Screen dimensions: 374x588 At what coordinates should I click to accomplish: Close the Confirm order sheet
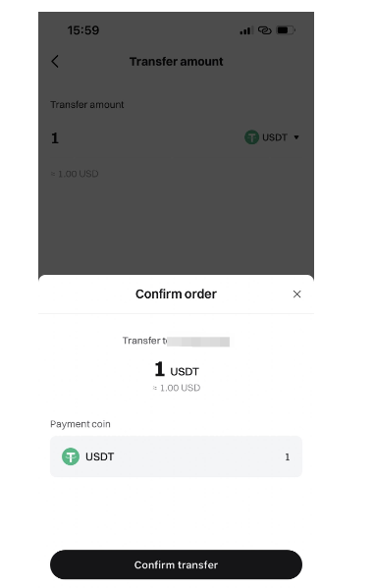pyautogui.click(x=296, y=294)
